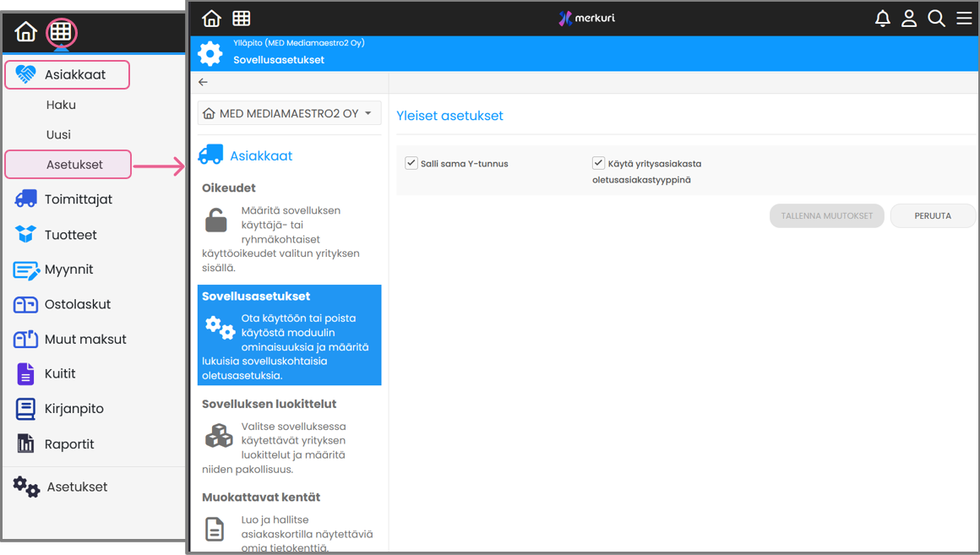
Task: Select Haku under Asiakkaat
Action: 61,105
